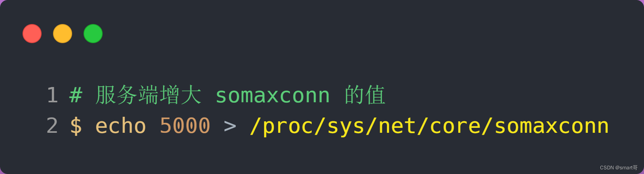Click somaxconn at the yellow path end
This screenshot has height=174, width=644.
click(x=551, y=126)
